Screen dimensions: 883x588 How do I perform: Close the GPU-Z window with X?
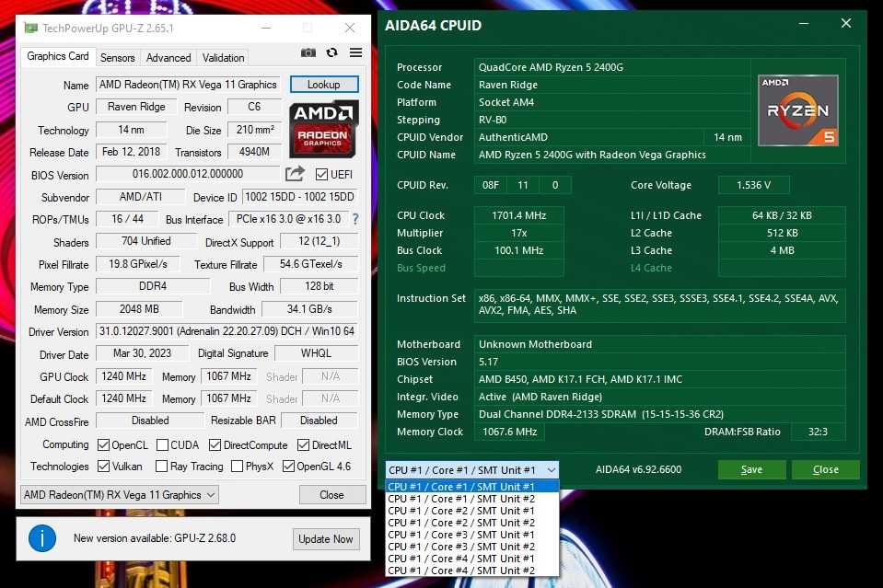click(x=350, y=28)
